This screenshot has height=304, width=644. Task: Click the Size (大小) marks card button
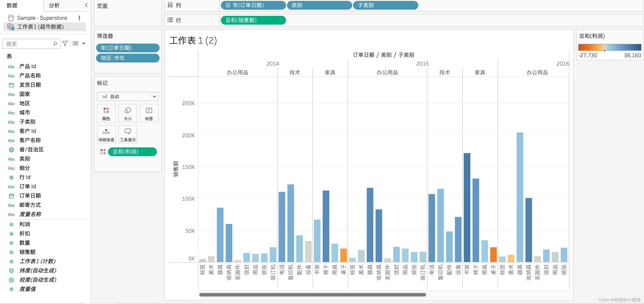click(x=128, y=113)
